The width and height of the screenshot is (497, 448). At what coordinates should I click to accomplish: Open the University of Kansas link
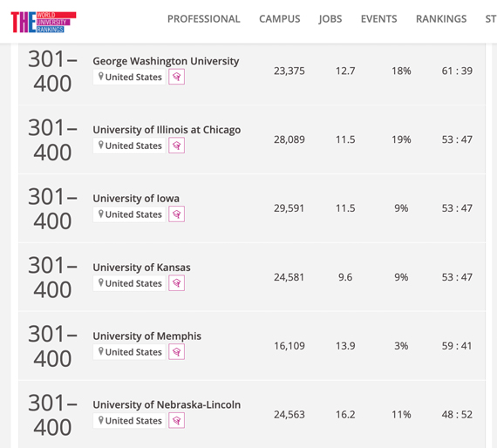[x=141, y=268]
